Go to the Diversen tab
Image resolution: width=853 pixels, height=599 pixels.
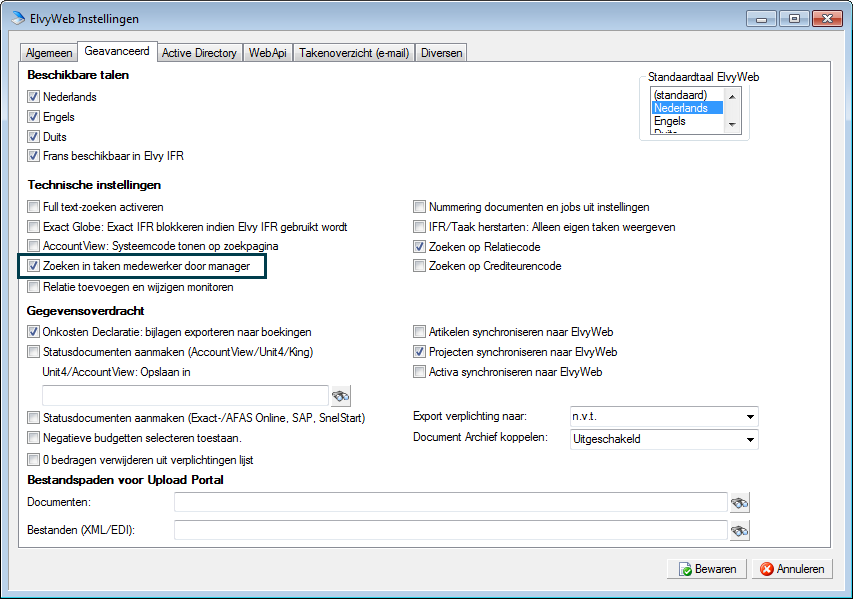[x=441, y=53]
